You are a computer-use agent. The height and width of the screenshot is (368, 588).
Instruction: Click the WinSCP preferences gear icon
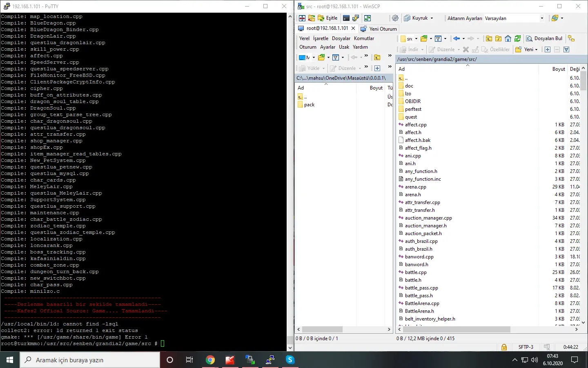pyautogui.click(x=395, y=18)
